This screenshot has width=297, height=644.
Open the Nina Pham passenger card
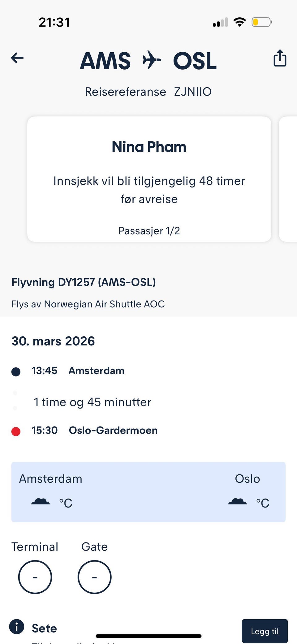149,179
